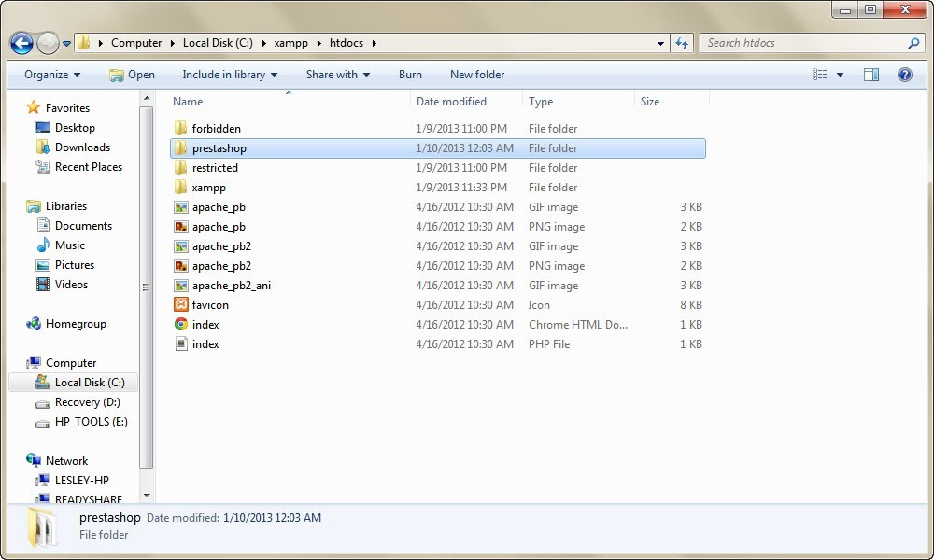Toggle the preview pane button
The height and width of the screenshot is (560, 934).
(871, 75)
